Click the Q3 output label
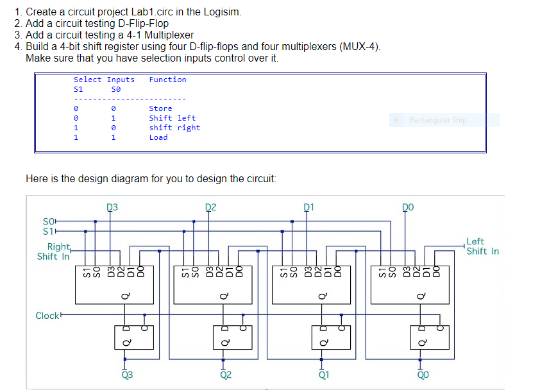The image size is (540, 392). [128, 373]
